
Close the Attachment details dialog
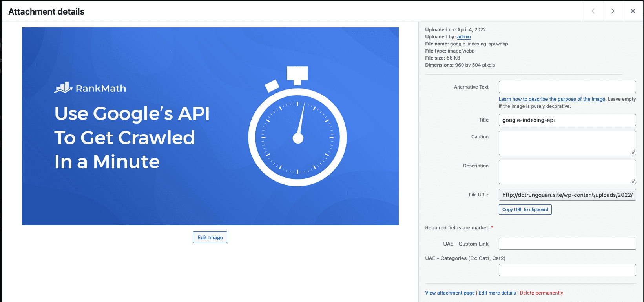tap(633, 11)
